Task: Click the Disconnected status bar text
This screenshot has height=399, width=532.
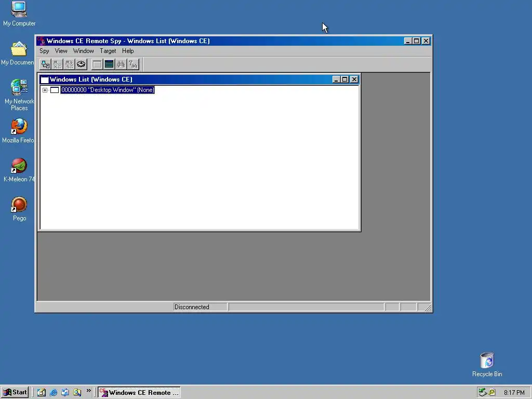Action: tap(192, 307)
